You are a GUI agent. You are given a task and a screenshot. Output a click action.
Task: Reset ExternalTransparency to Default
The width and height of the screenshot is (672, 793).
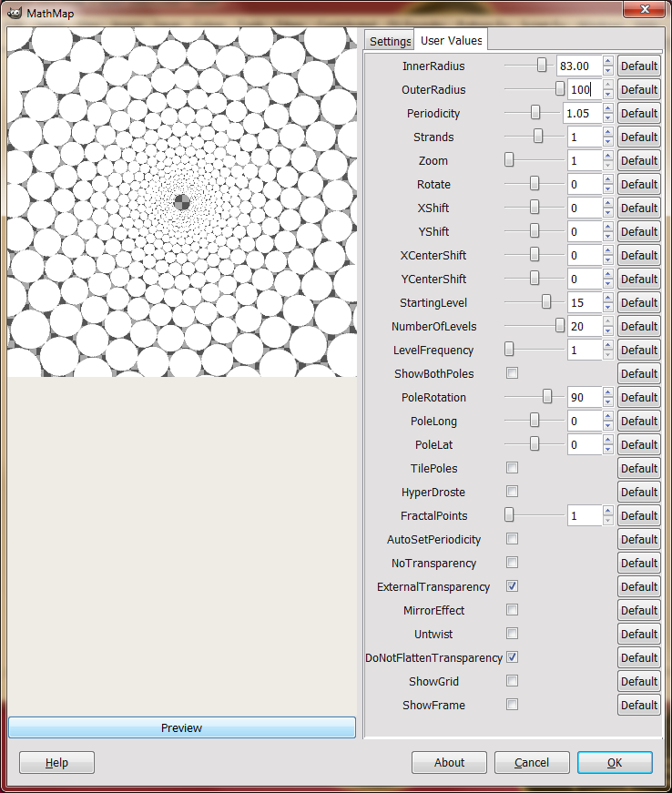(x=638, y=586)
